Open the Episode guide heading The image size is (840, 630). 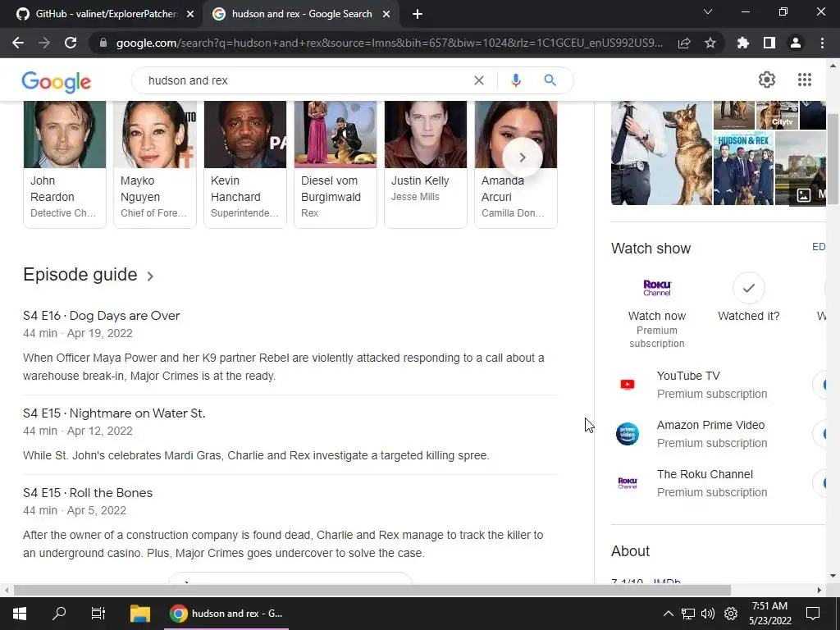click(80, 274)
